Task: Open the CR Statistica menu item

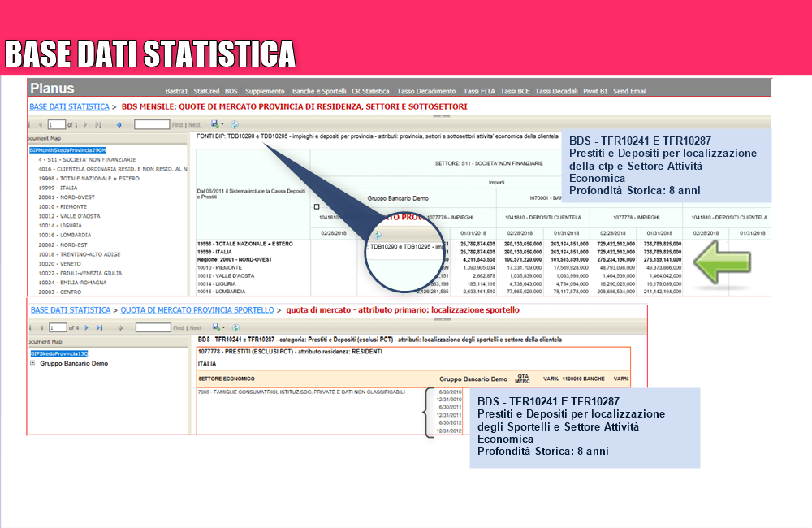Action: pyautogui.click(x=370, y=91)
